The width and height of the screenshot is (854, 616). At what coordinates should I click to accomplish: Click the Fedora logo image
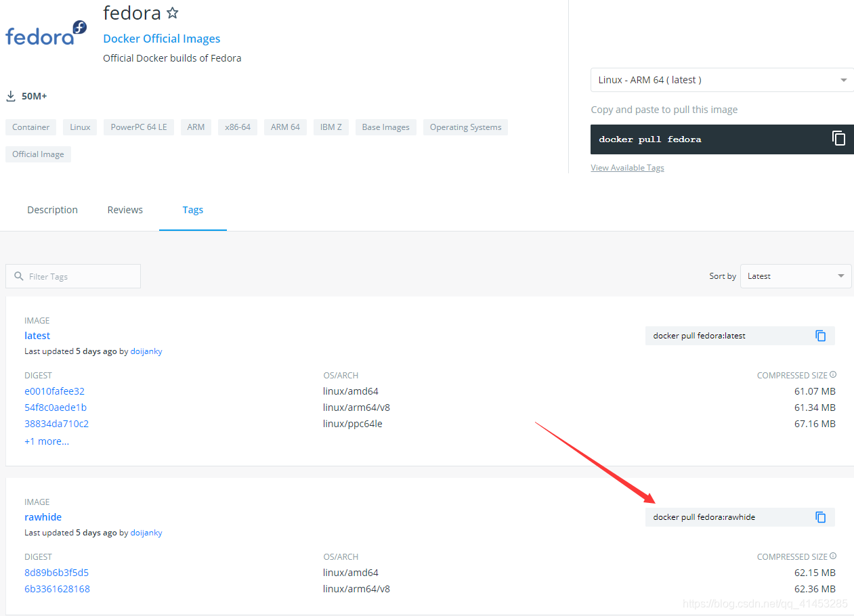[x=46, y=33]
